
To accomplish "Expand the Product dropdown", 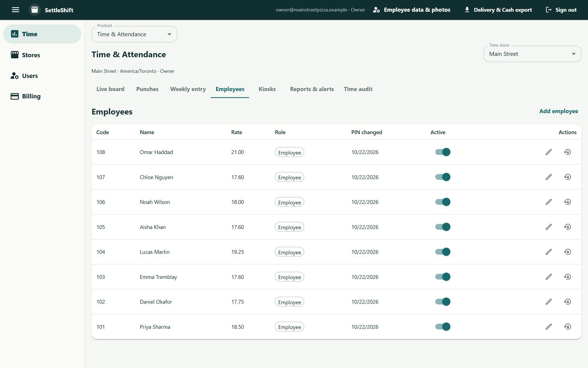I will 134,34.
